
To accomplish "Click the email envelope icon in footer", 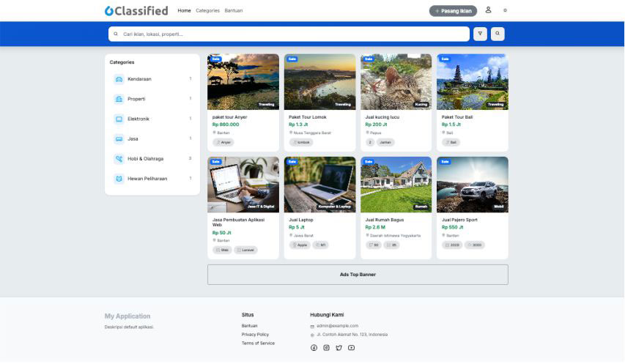I will click(x=312, y=326).
